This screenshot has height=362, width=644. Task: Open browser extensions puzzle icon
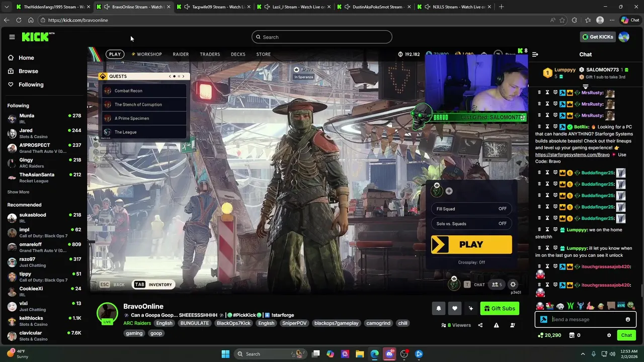pos(576,20)
